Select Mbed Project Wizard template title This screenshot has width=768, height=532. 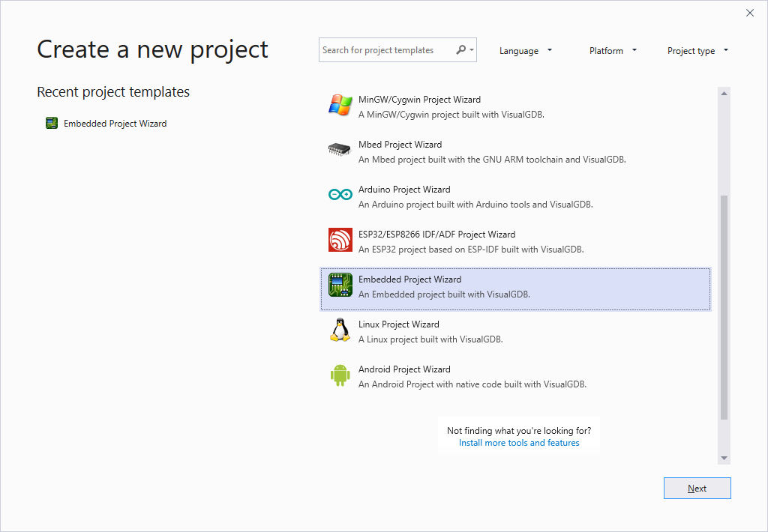[x=400, y=145]
